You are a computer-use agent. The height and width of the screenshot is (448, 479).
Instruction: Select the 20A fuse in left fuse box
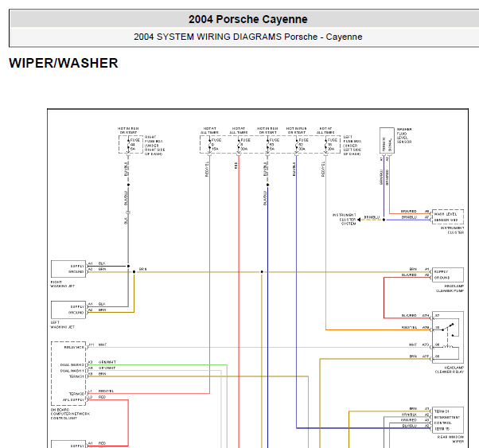tap(330, 144)
